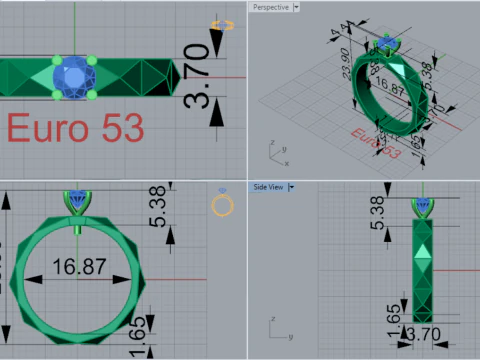This screenshot has width=480, height=360.
Task: Select the '16.87' diameter dimension in front view
Action: coord(79,267)
